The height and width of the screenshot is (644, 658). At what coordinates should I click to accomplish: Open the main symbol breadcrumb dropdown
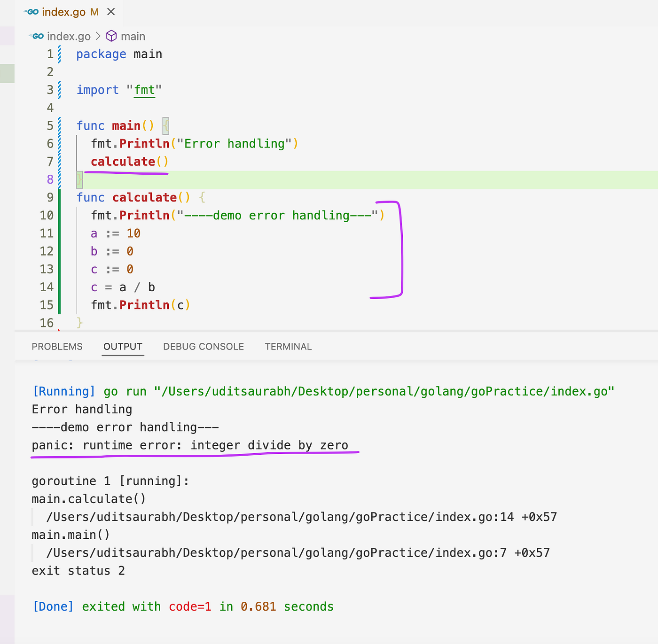[x=133, y=36]
